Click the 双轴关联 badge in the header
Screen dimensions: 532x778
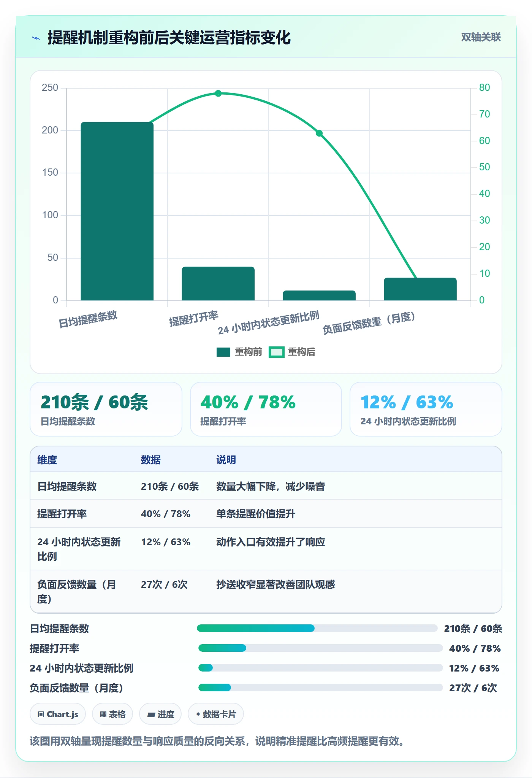pyautogui.click(x=481, y=37)
